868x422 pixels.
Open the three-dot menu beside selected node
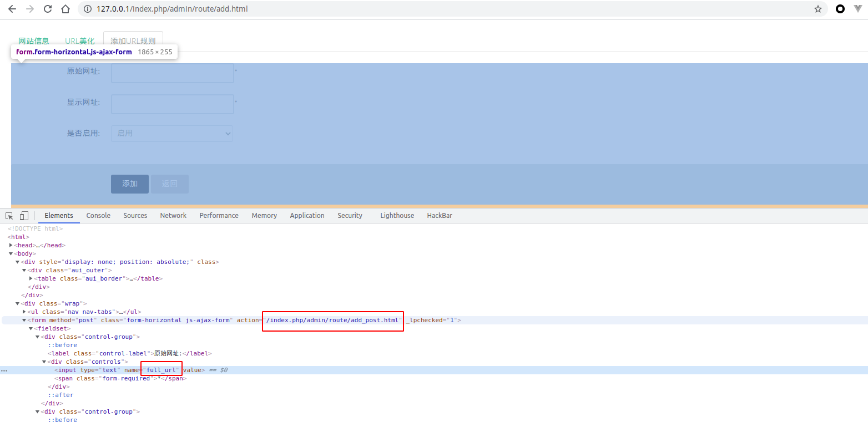4,370
